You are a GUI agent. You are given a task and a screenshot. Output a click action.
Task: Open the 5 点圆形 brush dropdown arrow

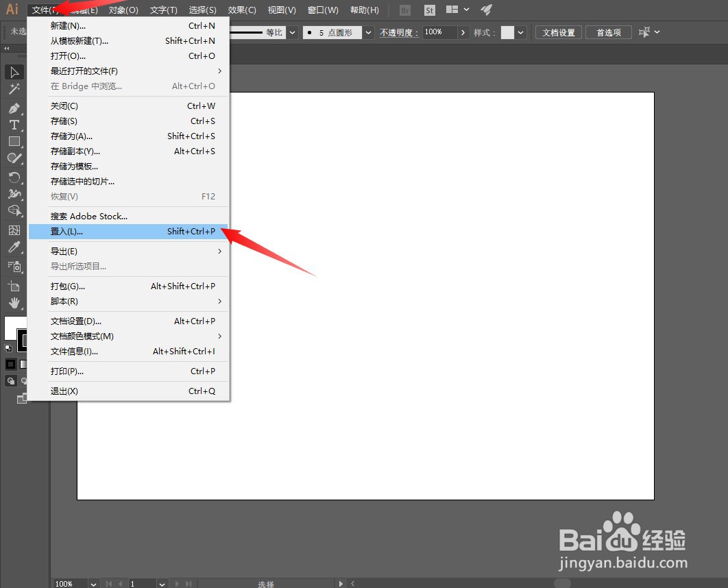tap(369, 32)
